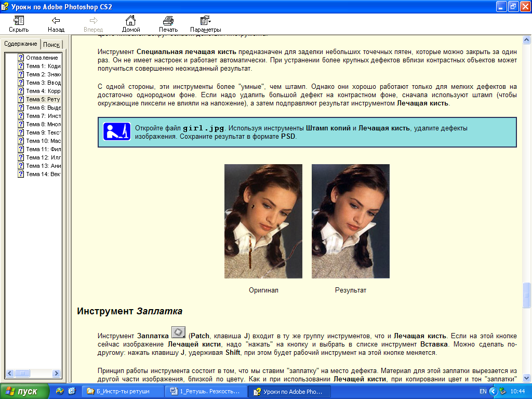This screenshot has height=399, width=532.
Task: Click the page icon beside Тема 7: Инст
Action: [x=21, y=116]
